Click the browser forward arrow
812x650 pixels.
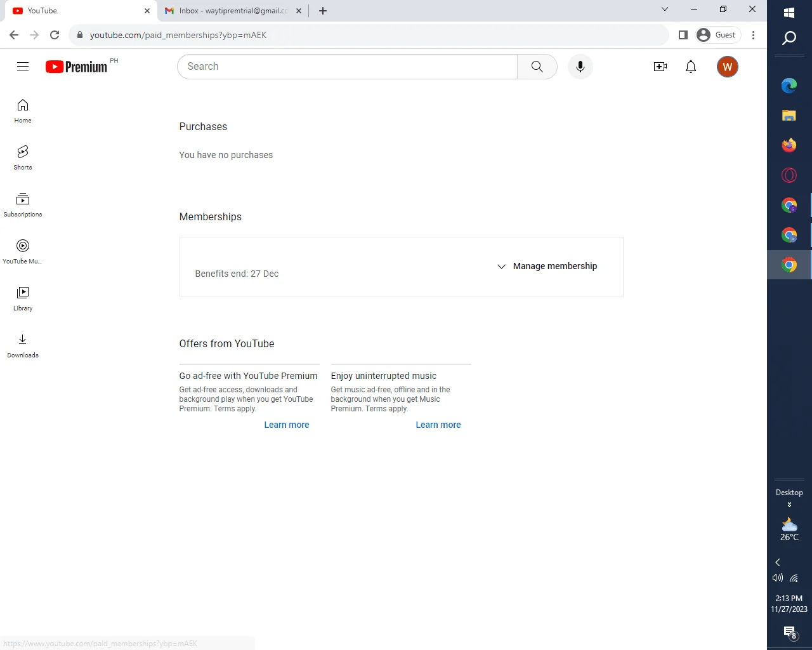pyautogui.click(x=34, y=35)
